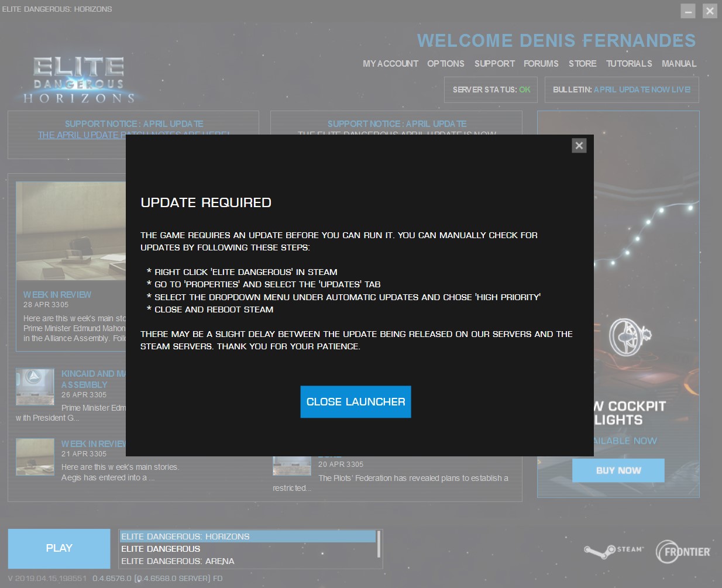The width and height of the screenshot is (722, 588).
Task: Click the Buy Now button
Action: click(x=618, y=470)
